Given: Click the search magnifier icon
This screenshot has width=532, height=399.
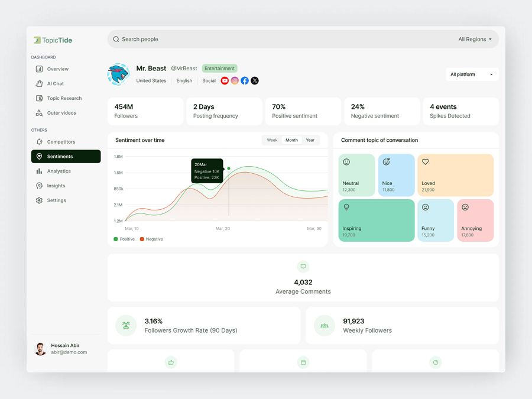Looking at the screenshot, I should pos(116,39).
